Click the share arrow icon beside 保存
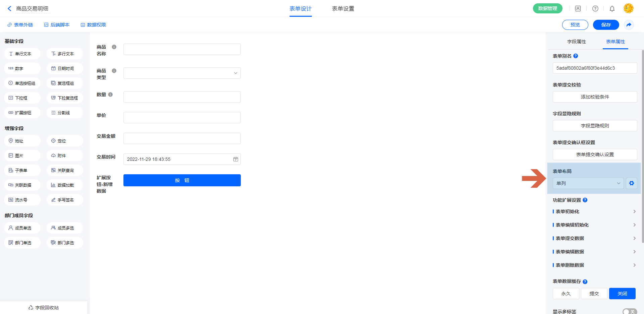Screen dimensions: 644x314 [x=629, y=25]
